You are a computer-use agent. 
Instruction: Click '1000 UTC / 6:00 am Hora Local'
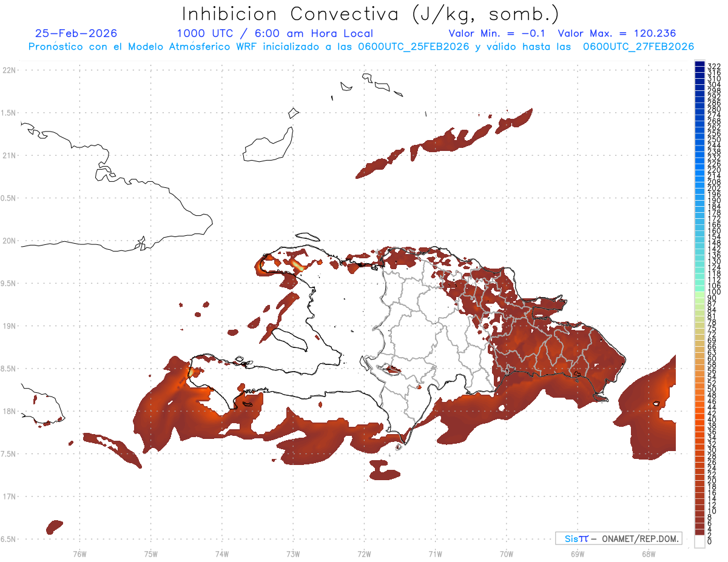point(275,33)
